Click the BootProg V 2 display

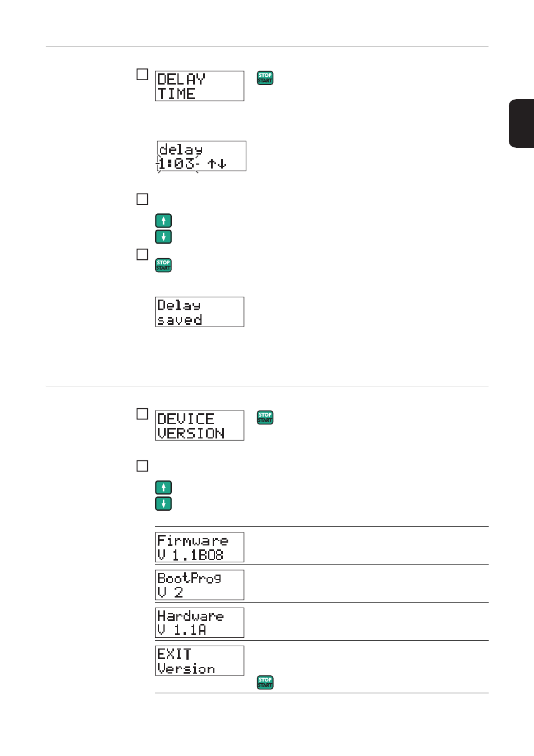pyautogui.click(x=199, y=585)
